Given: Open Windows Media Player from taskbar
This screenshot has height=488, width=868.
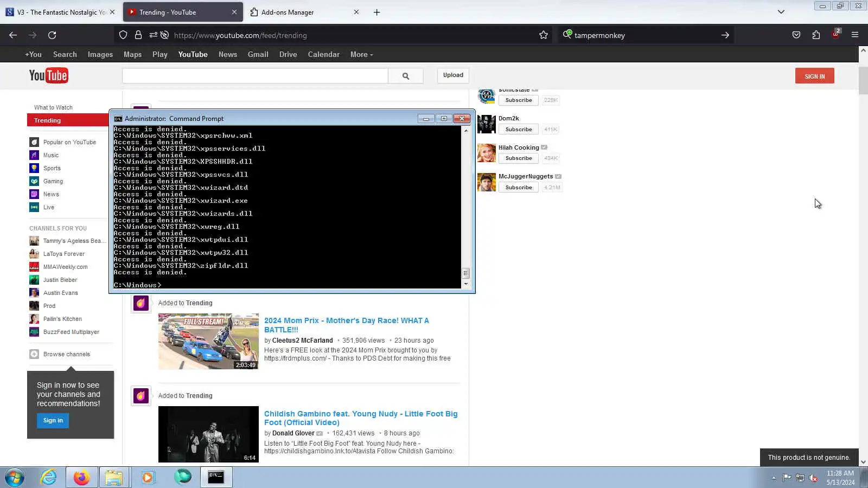Looking at the screenshot, I should [x=148, y=477].
